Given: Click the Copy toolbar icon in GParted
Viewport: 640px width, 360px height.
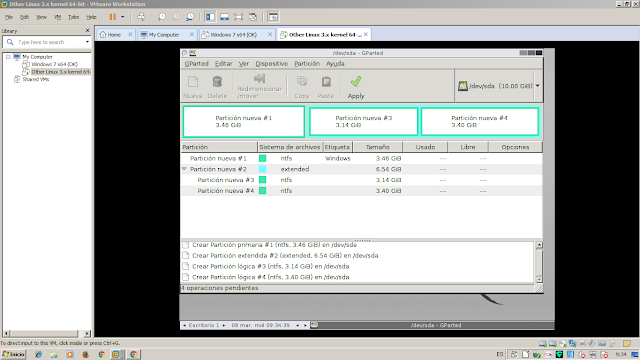Looking at the screenshot, I should (x=302, y=82).
